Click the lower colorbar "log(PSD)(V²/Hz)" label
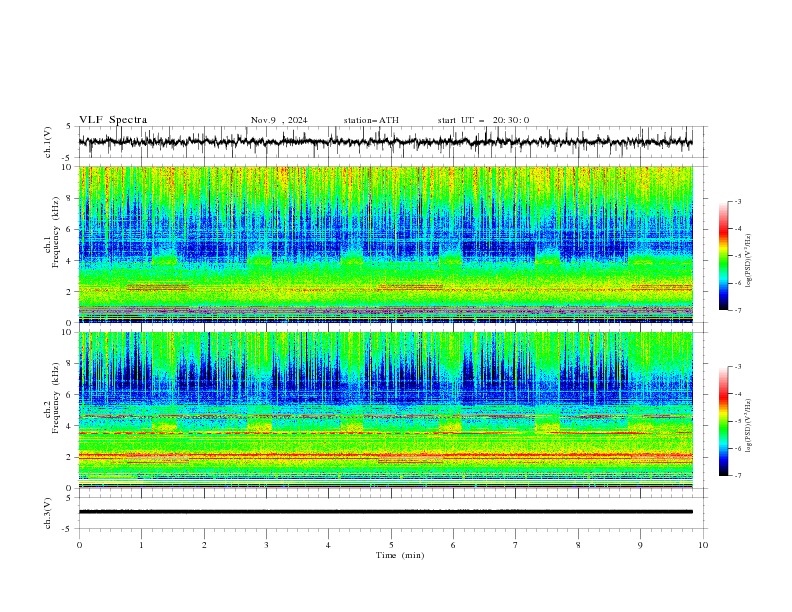 750,425
